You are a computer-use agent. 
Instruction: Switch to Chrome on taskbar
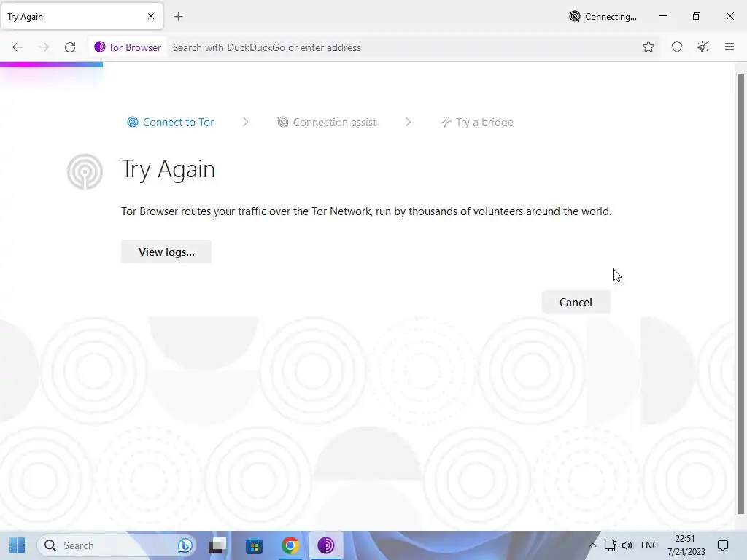[290, 545]
